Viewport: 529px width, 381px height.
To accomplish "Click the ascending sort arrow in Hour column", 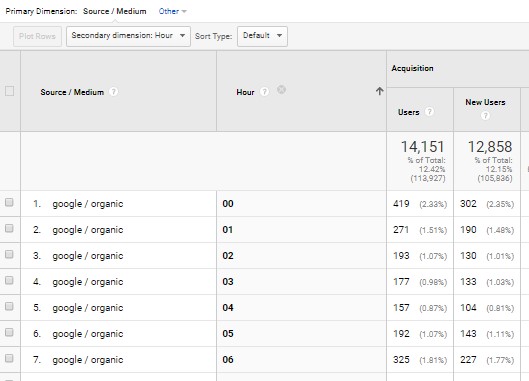I will point(379,91).
